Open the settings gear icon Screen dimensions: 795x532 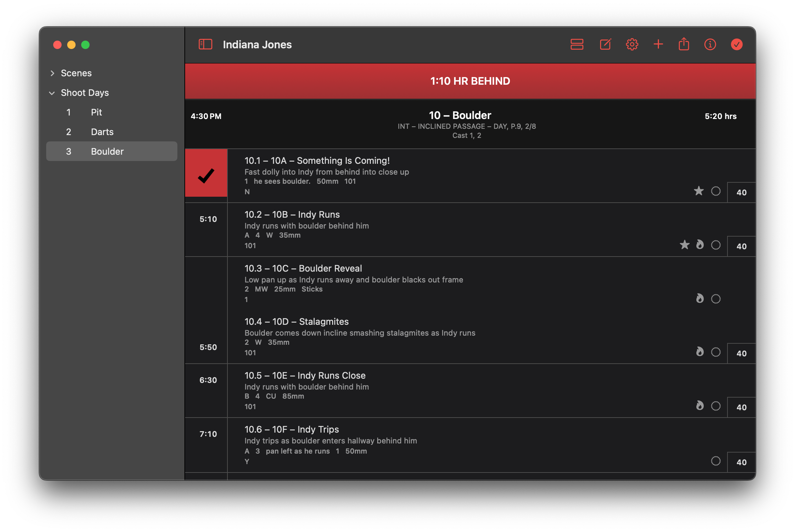click(632, 44)
